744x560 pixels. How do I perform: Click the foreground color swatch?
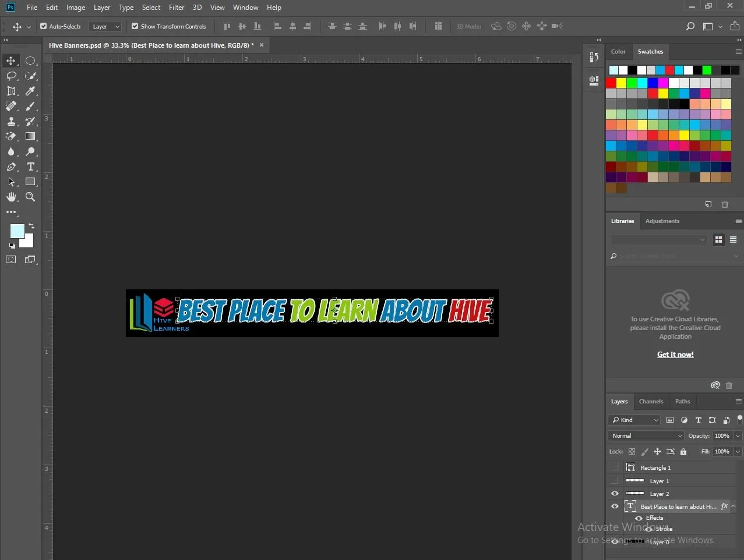pyautogui.click(x=16, y=231)
